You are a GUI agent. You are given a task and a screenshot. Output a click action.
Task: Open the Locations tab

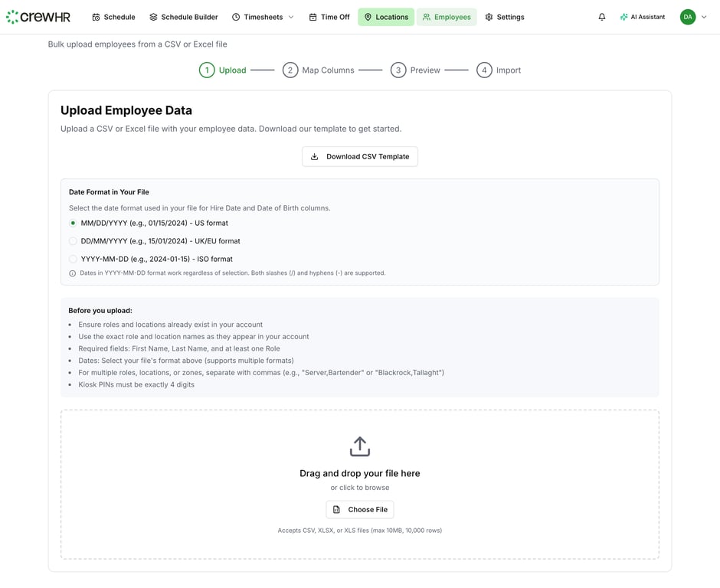pos(386,17)
